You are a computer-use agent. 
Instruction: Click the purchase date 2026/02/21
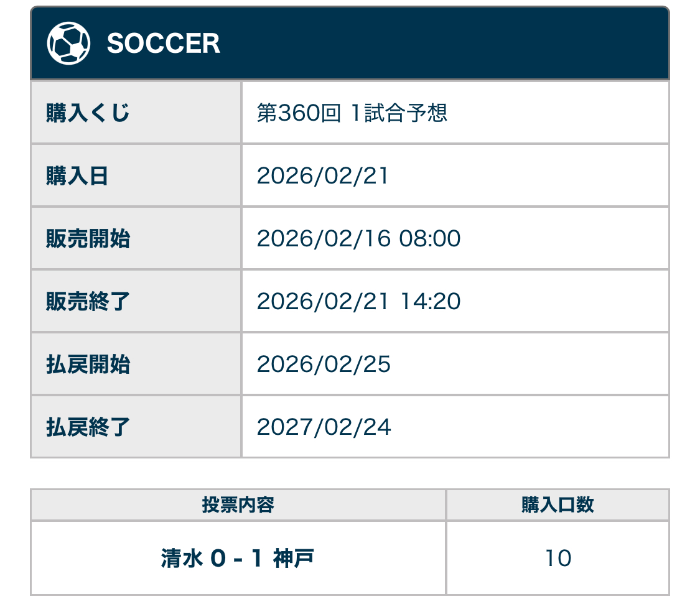pos(322,176)
